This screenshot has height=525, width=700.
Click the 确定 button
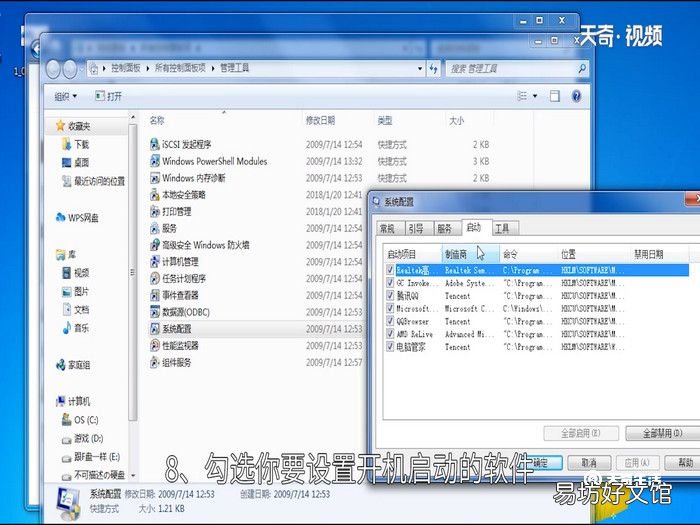pos(542,462)
